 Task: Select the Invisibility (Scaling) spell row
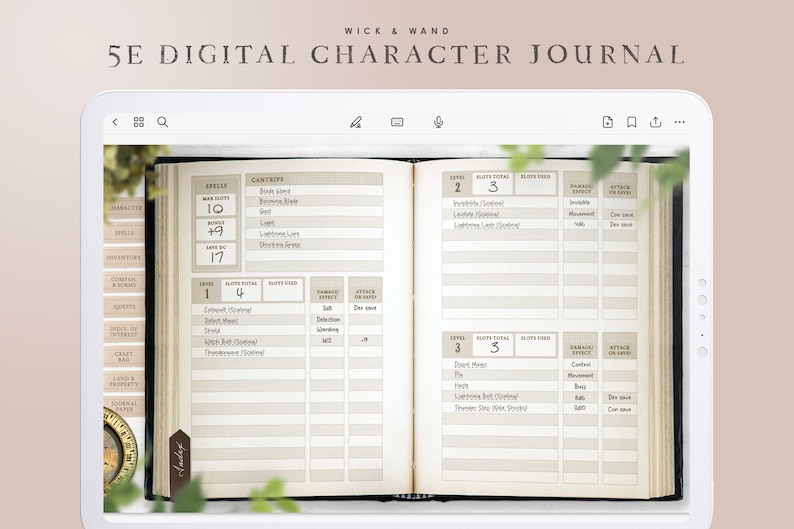[500, 203]
